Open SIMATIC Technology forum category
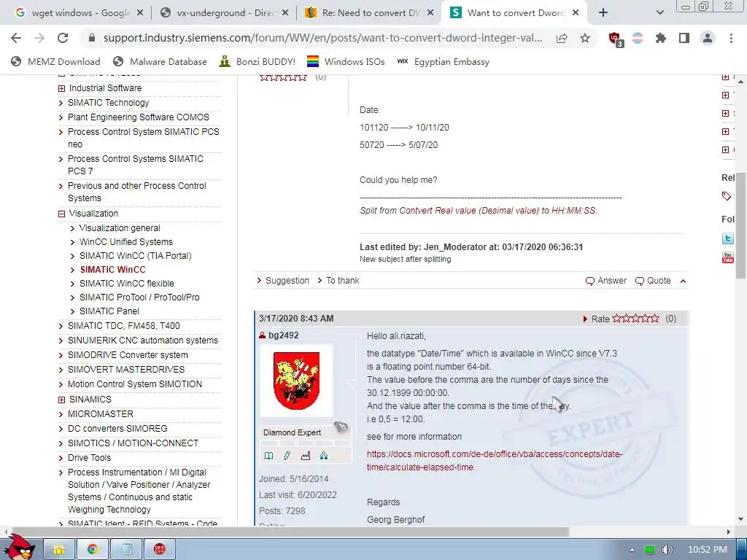This screenshot has height=560, width=747. coord(108,102)
